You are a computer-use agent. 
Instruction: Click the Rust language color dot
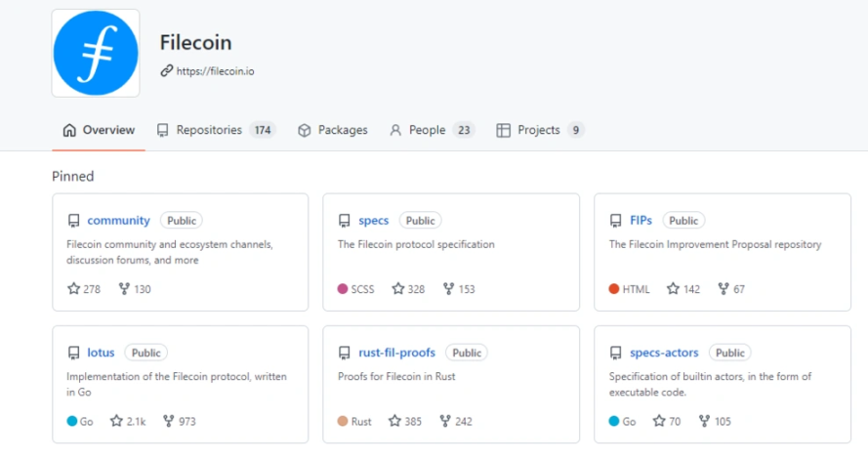click(343, 421)
